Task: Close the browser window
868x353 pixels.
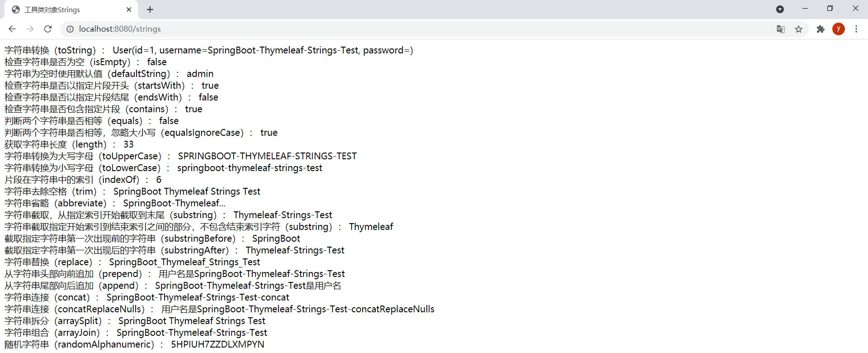Action: [855, 9]
